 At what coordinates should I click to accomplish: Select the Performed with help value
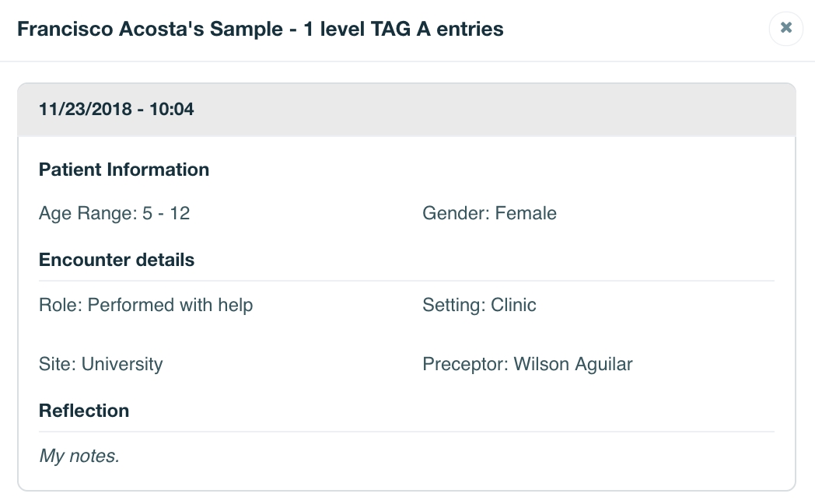170,305
